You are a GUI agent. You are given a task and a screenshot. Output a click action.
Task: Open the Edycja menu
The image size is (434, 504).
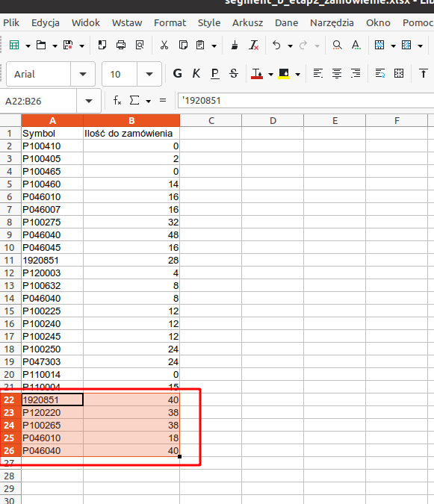(46, 23)
